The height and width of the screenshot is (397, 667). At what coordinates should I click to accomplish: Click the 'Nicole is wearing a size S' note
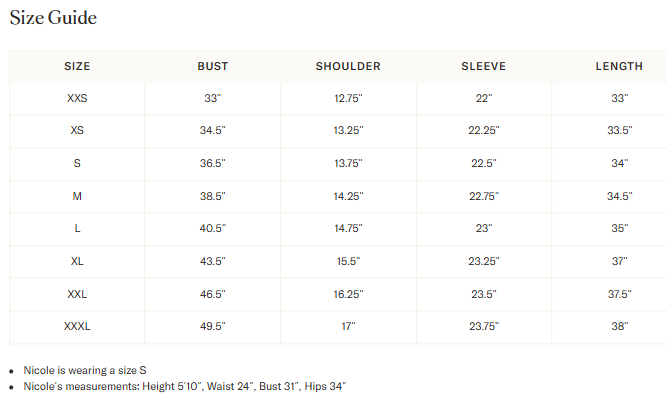(x=85, y=370)
